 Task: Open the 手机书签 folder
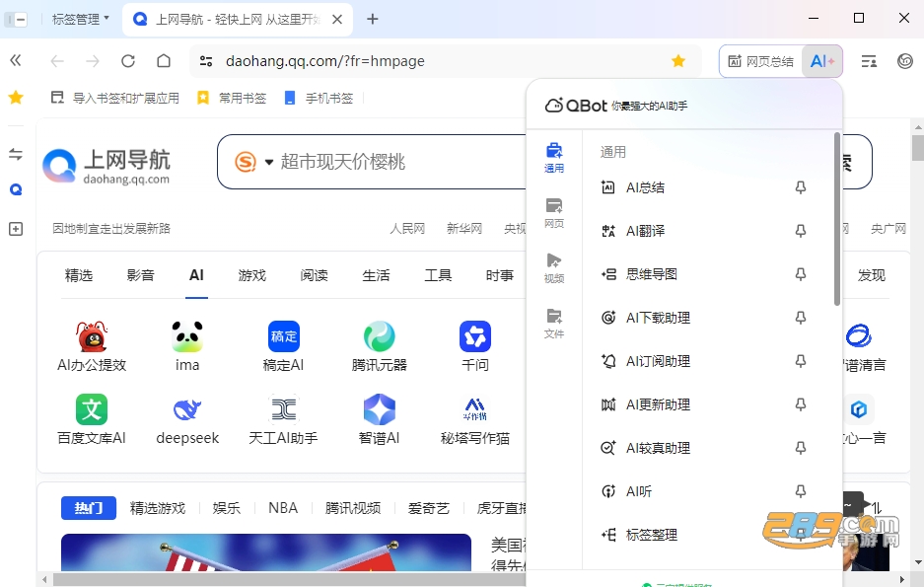click(319, 98)
